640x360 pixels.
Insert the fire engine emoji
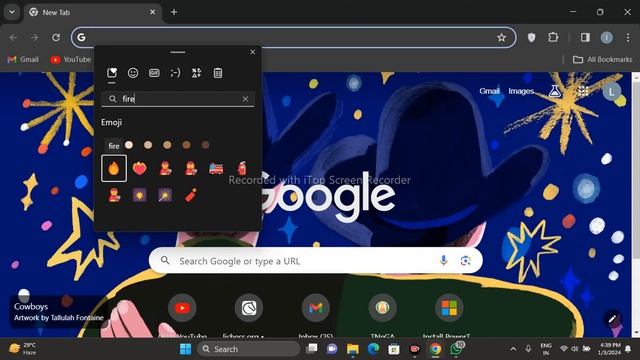pyautogui.click(x=216, y=168)
